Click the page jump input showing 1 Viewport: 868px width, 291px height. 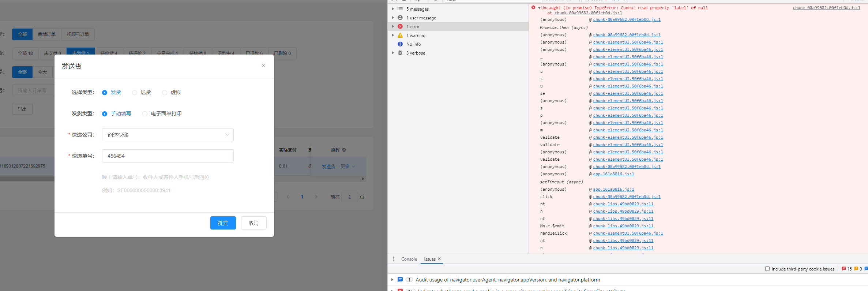350,197
